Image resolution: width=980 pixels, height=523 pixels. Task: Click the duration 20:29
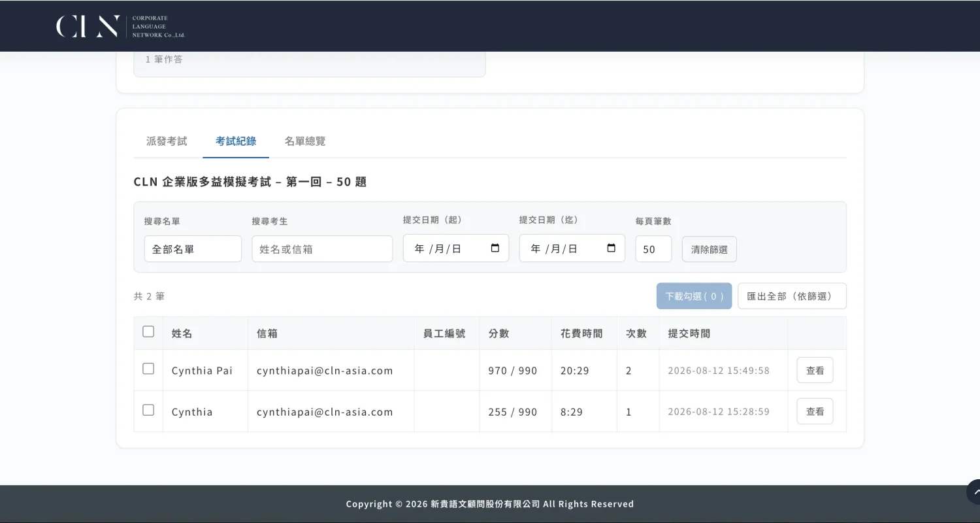coord(575,371)
